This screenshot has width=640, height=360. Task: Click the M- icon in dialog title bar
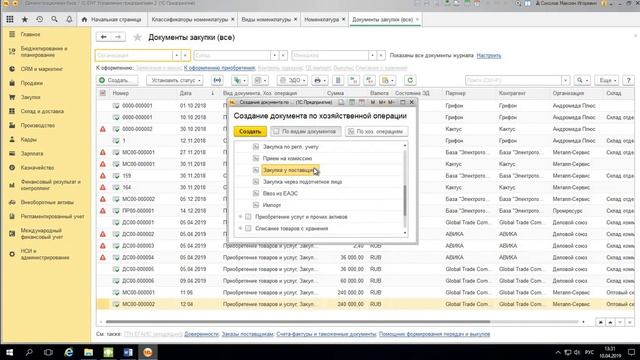click(x=391, y=102)
